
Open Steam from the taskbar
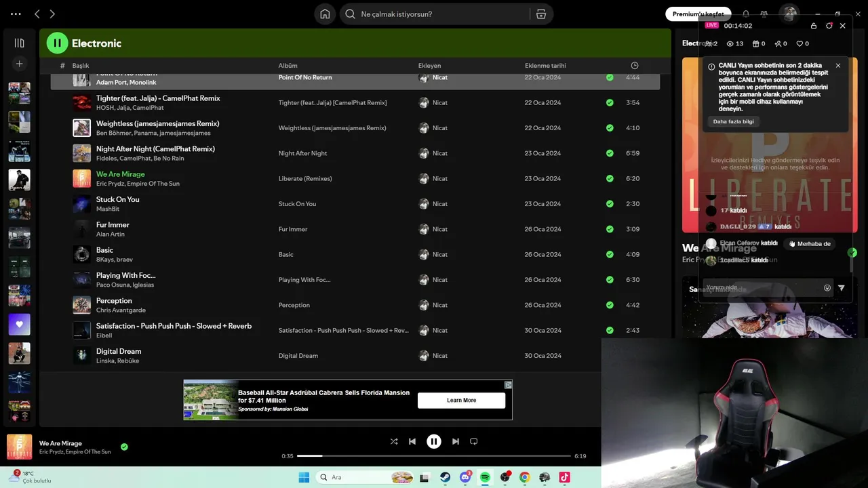(x=446, y=477)
